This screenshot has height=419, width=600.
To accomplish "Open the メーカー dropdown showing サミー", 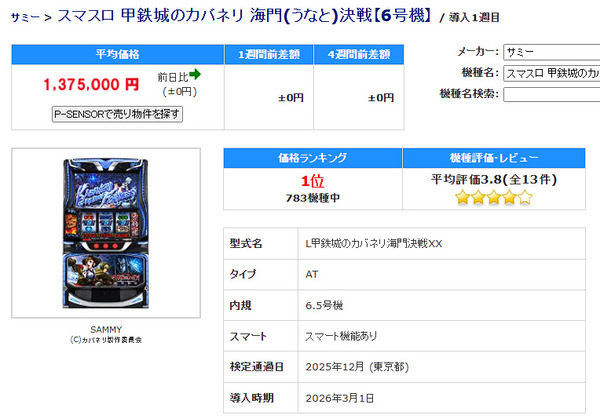I will click(551, 52).
